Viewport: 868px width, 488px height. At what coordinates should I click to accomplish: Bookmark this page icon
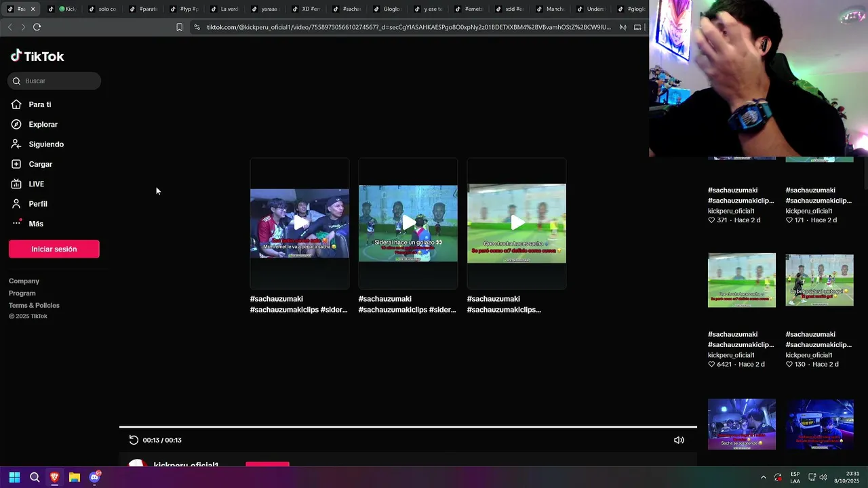[179, 27]
